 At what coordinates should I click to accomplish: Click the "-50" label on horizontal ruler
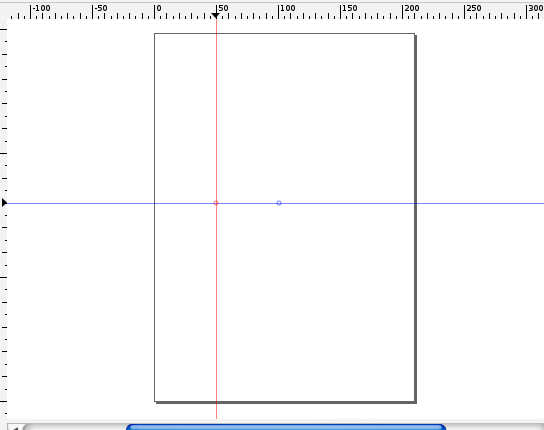101,8
